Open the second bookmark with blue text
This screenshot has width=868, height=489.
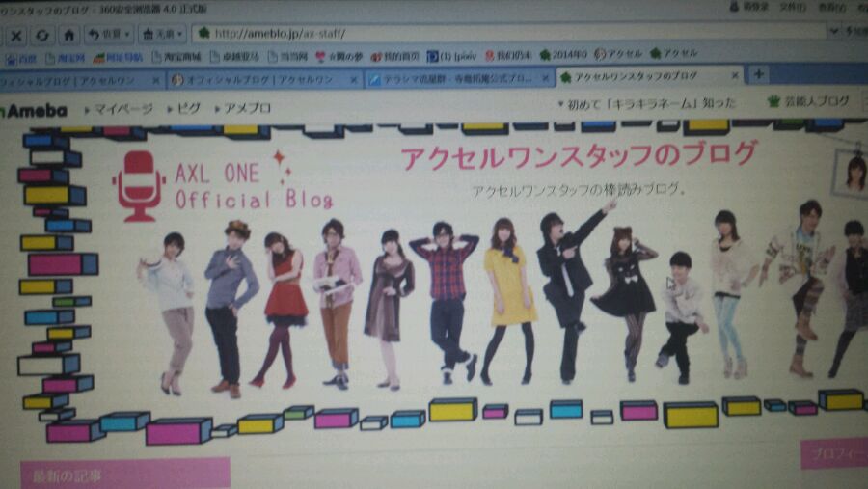66,58
